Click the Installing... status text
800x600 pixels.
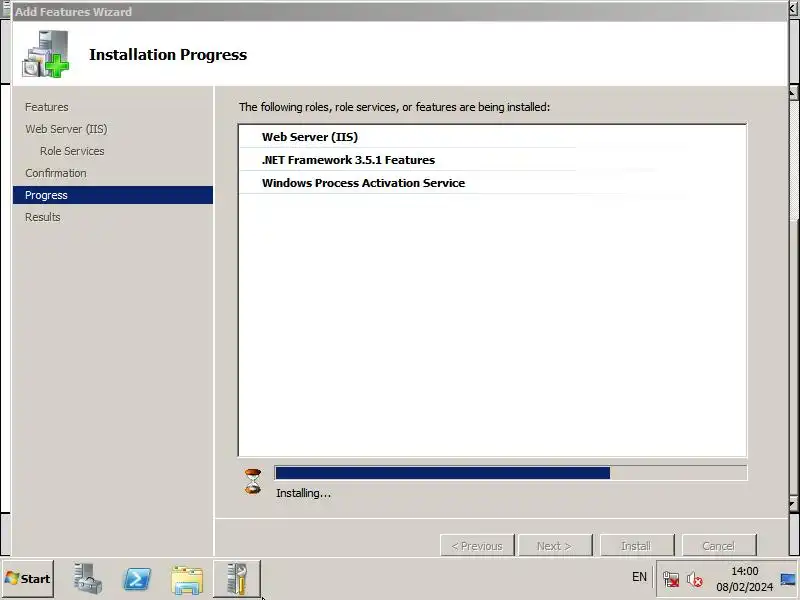click(x=303, y=493)
